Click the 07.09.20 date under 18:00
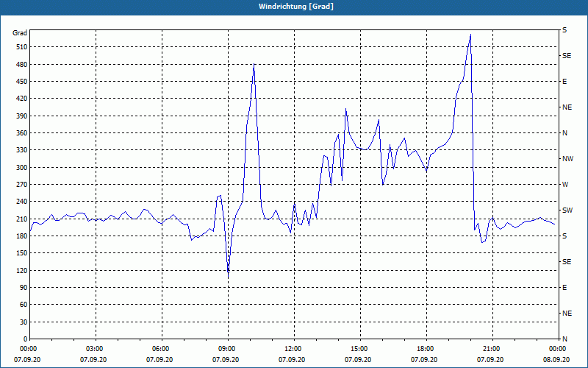 pyautogui.click(x=424, y=360)
